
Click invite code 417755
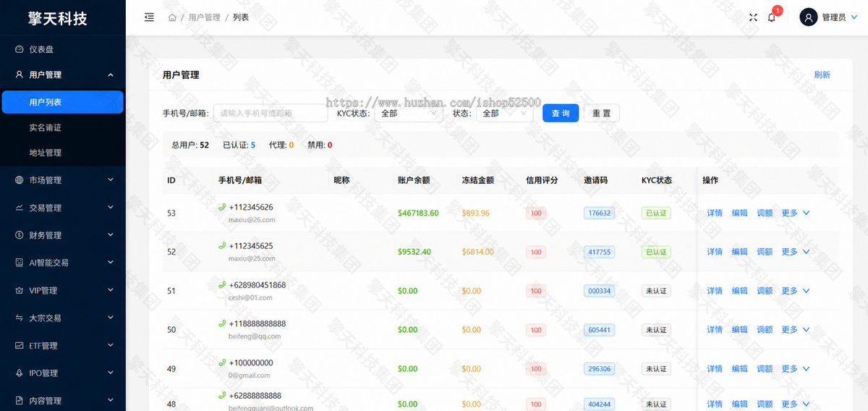tap(599, 252)
